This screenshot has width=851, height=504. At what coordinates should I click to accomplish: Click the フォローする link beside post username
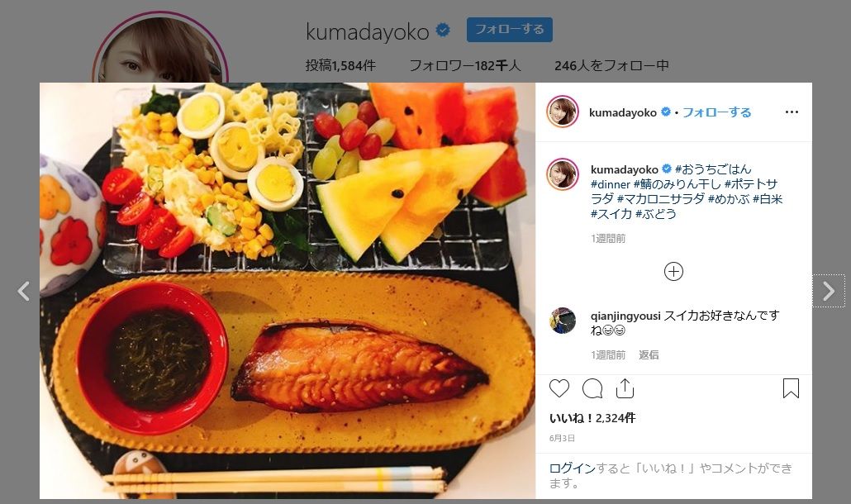click(716, 112)
